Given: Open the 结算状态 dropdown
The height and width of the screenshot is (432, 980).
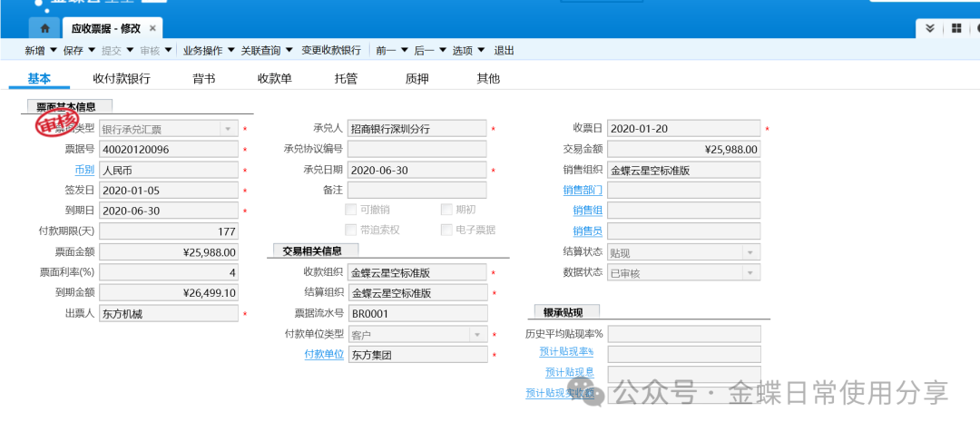Looking at the screenshot, I should 750,251.
